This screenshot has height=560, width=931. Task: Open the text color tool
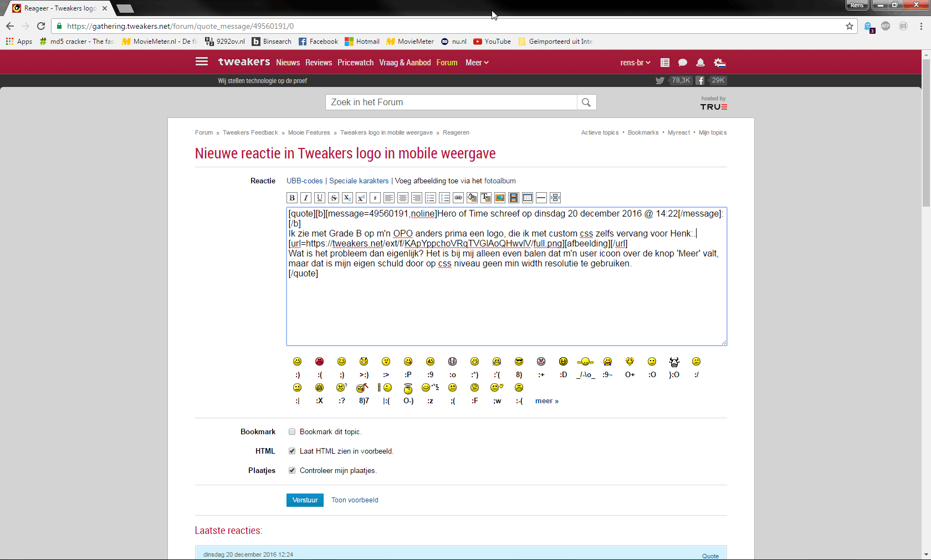tap(486, 198)
